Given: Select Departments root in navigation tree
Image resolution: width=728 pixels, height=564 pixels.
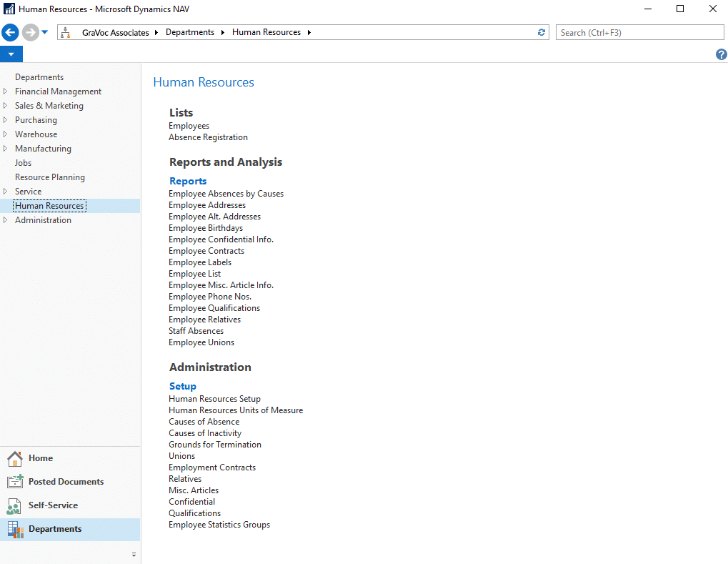Looking at the screenshot, I should tap(39, 77).
